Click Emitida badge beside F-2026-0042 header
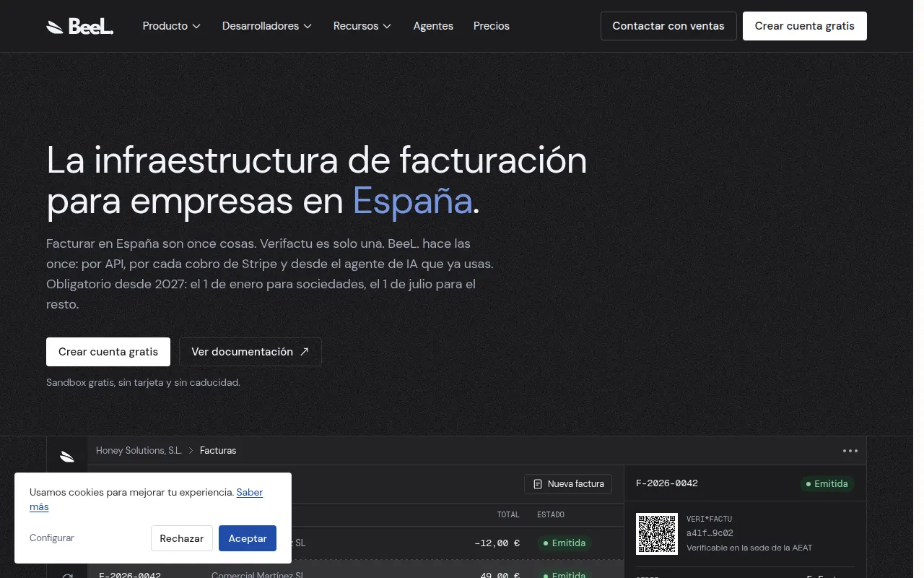 tap(827, 484)
